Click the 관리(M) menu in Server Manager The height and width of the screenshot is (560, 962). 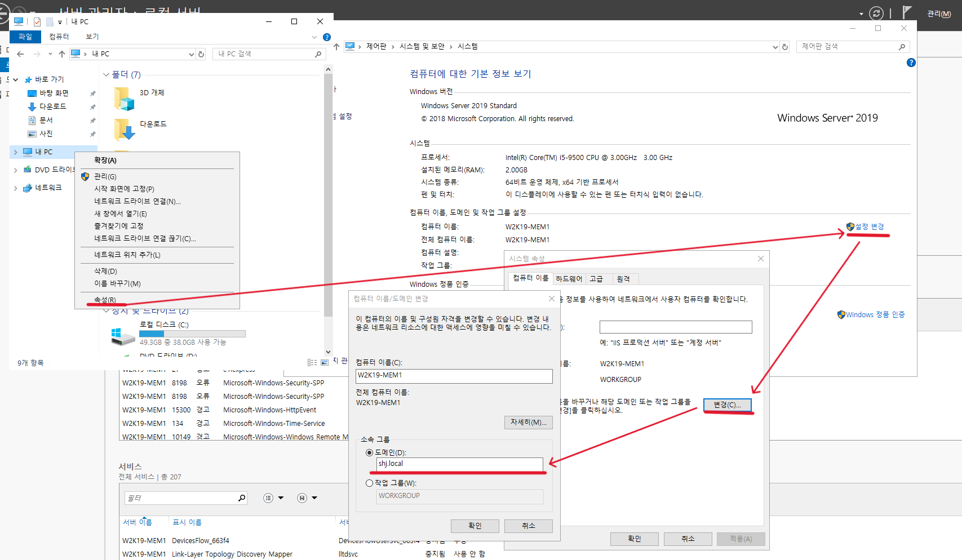click(939, 14)
